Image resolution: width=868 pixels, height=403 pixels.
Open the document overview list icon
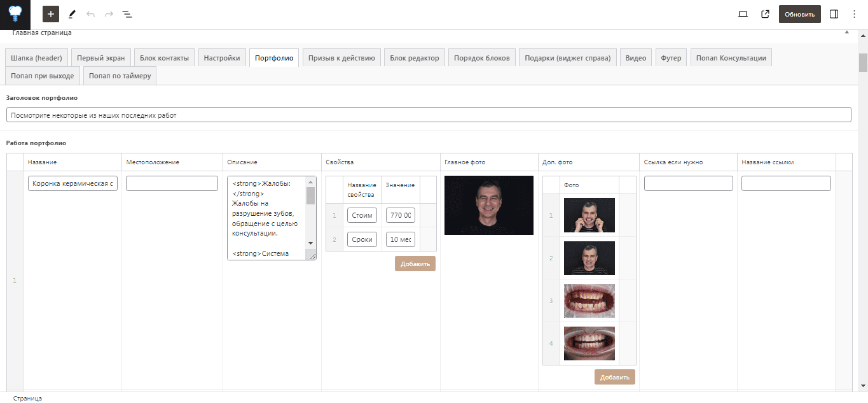point(127,14)
